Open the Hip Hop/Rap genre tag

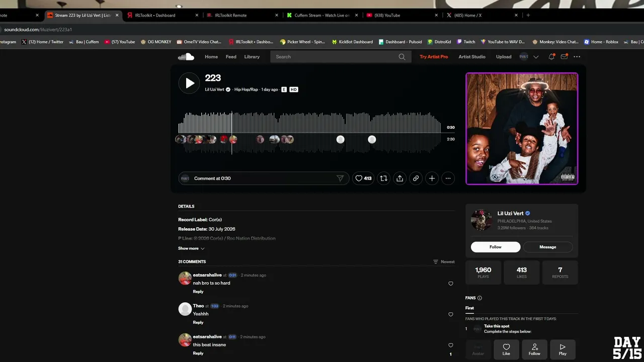pos(246,89)
